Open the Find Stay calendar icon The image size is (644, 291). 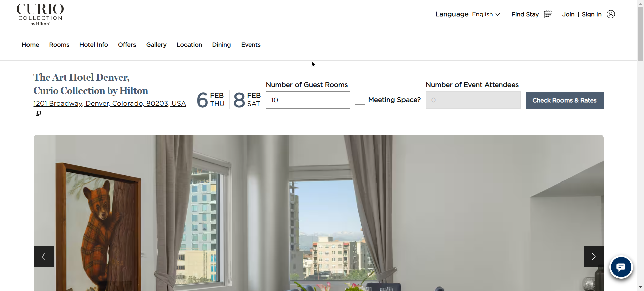pyautogui.click(x=548, y=14)
